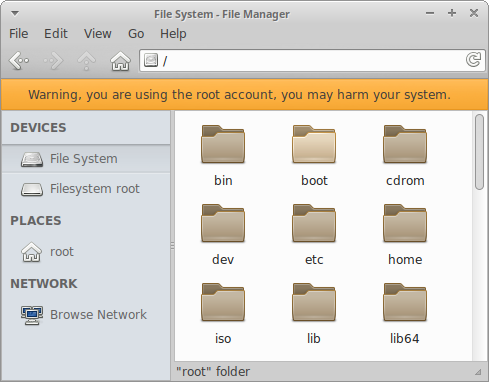The height and width of the screenshot is (382, 489).
Task: Click the "root" folder status bar text
Action: point(213,372)
